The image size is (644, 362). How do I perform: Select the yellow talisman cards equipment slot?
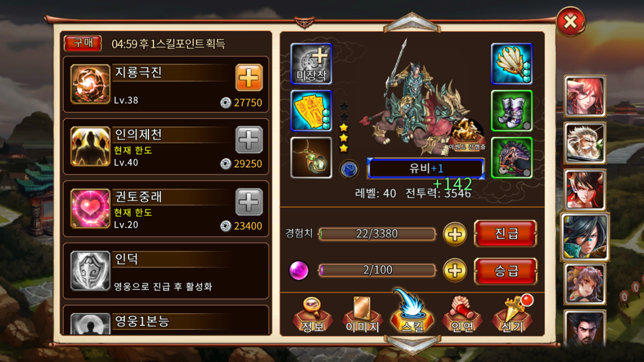311,111
